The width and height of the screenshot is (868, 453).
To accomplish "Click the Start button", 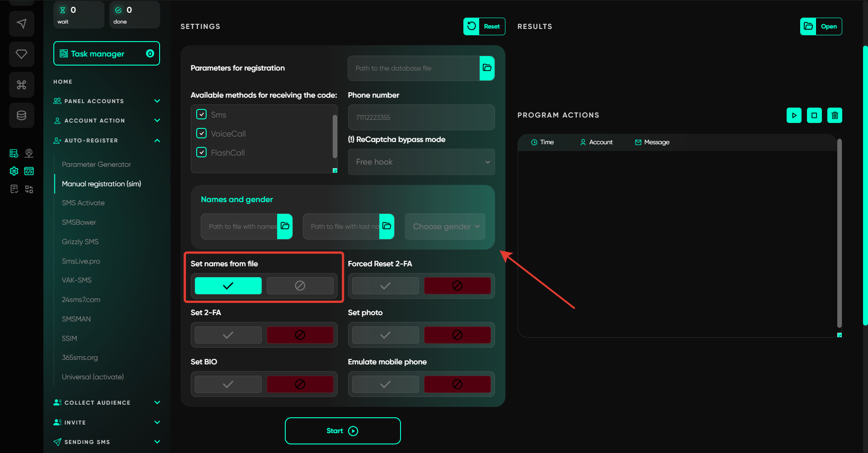I will pos(342,431).
